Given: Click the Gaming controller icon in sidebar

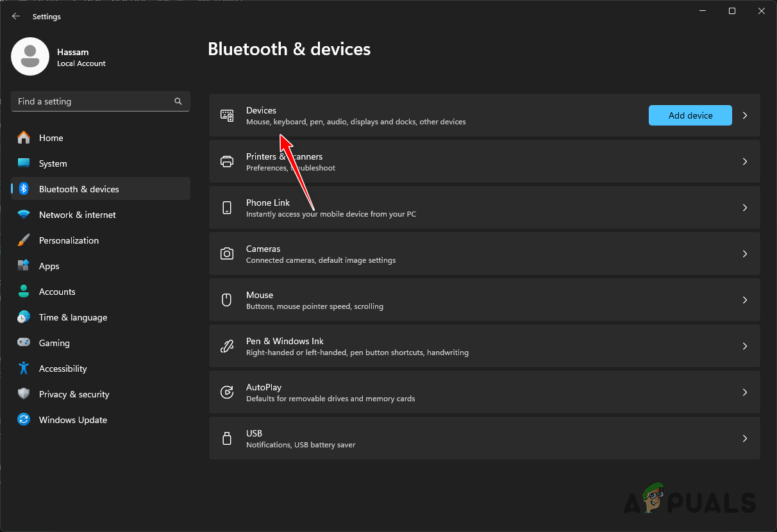Looking at the screenshot, I should [x=24, y=343].
